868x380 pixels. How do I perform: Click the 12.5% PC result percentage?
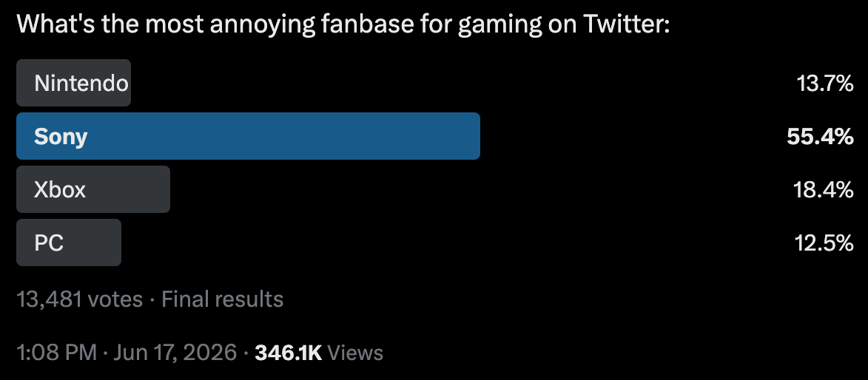(824, 242)
